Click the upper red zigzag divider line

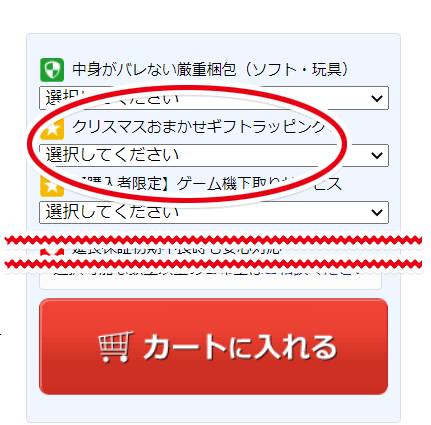[x=213, y=240]
